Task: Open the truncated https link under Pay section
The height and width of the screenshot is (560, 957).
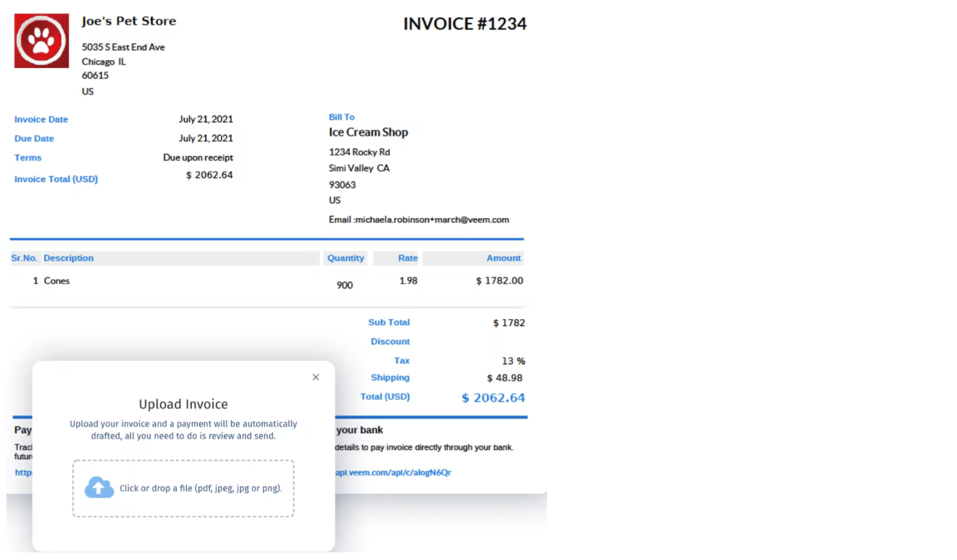Action: click(x=23, y=472)
